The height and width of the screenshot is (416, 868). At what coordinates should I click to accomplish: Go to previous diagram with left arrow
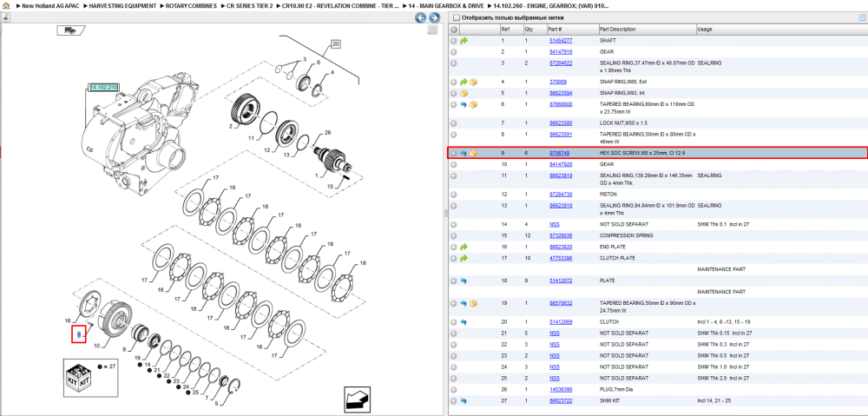tap(421, 17)
